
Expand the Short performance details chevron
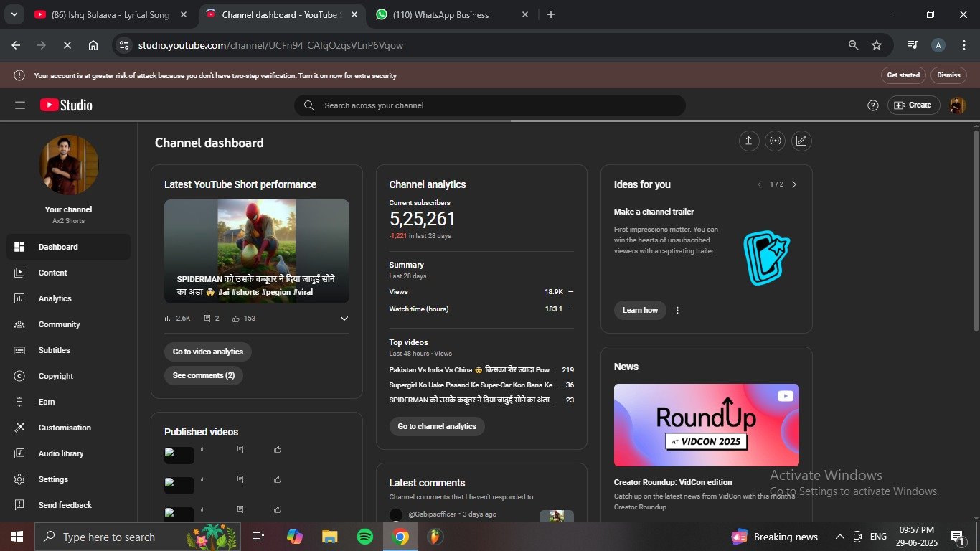coord(344,319)
